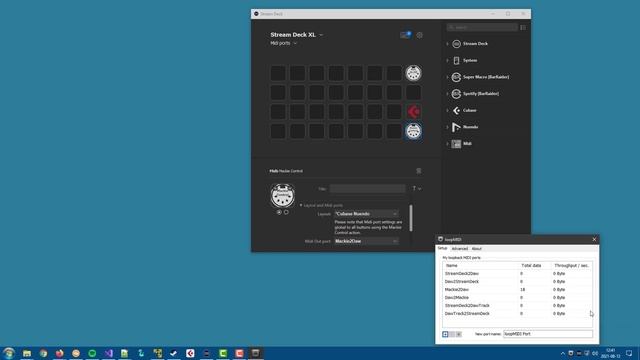Expand the Midi actions category
The width and height of the screenshot is (640, 360).
click(447, 144)
